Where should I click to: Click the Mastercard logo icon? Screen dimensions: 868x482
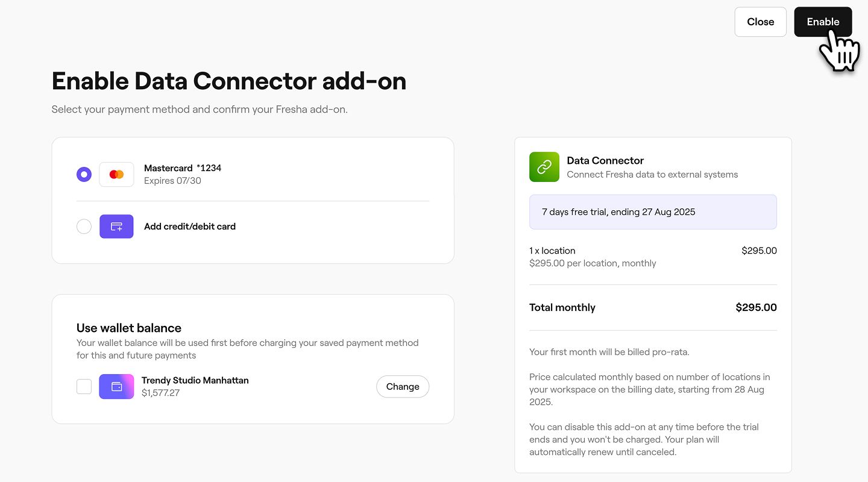point(116,174)
